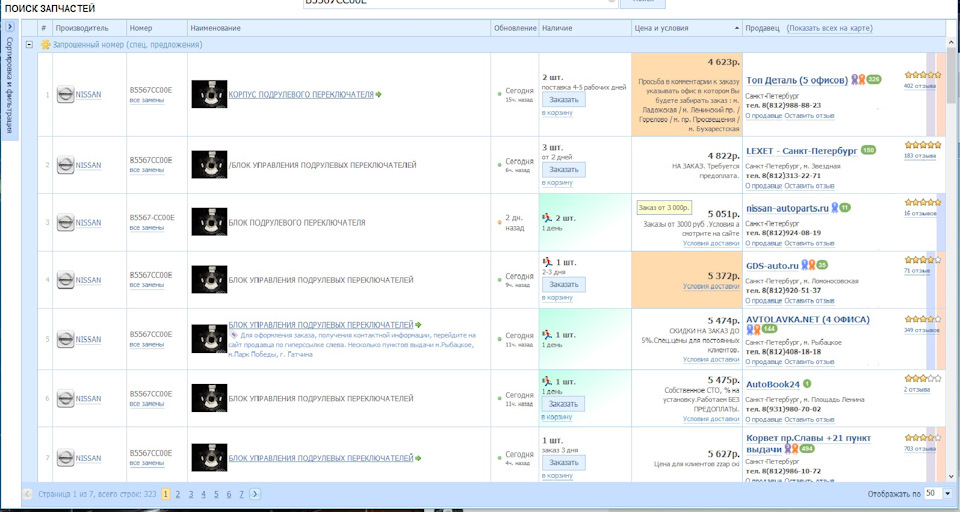Screen dimensions: 960x512
Task: Click 'Условия доставки' in nissan-autoparts row
Action: tap(711, 243)
